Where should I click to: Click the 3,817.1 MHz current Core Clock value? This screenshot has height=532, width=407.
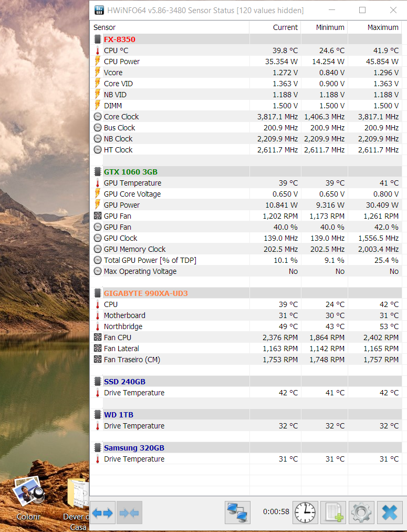(x=277, y=117)
